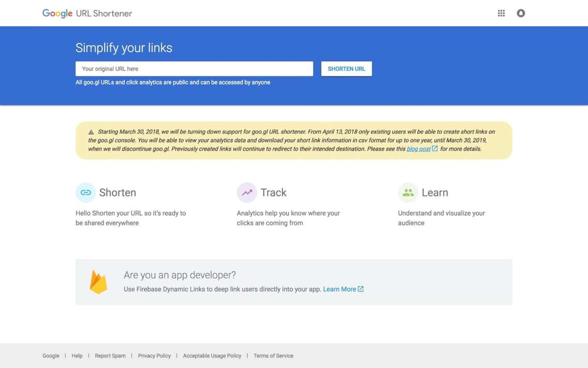Click the Google URL Shortener logo

tap(87, 13)
